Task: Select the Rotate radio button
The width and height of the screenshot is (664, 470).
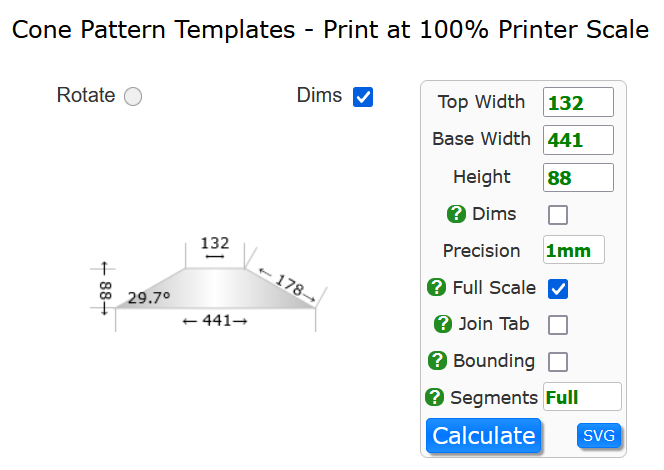Action: coord(133,97)
